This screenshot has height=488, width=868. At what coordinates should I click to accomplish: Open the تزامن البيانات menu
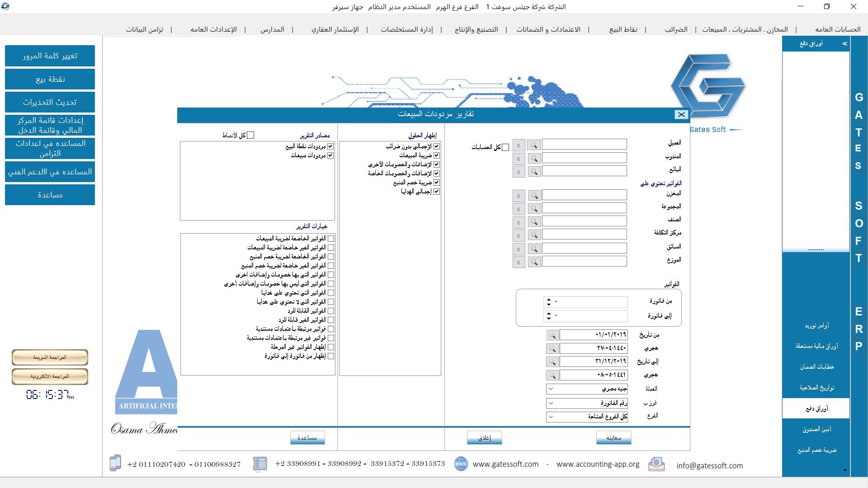tap(145, 29)
